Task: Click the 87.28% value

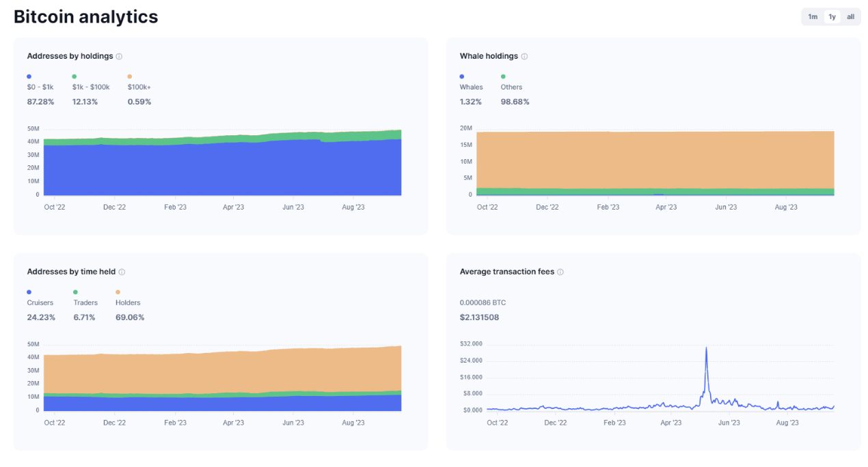Action: [x=42, y=102]
